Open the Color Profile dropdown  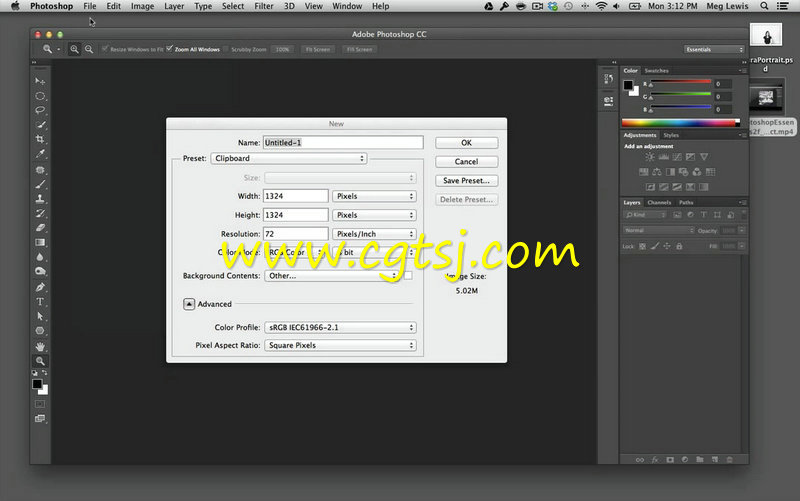(340, 328)
